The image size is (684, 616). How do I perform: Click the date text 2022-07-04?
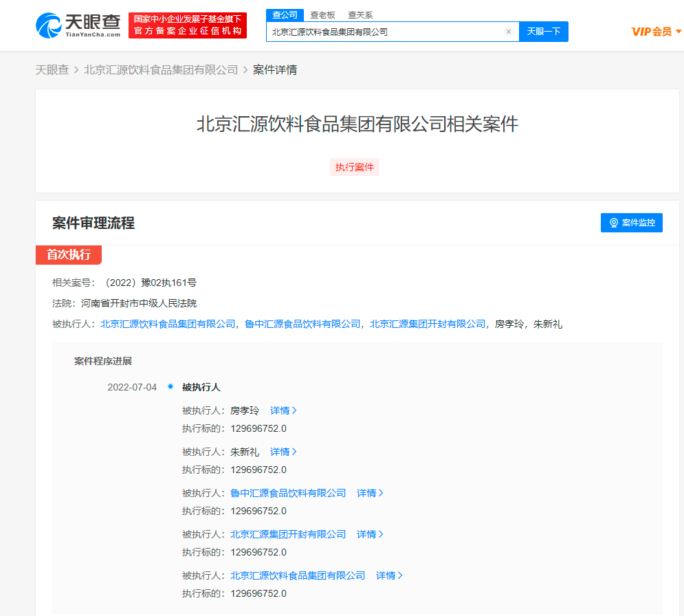click(x=132, y=387)
